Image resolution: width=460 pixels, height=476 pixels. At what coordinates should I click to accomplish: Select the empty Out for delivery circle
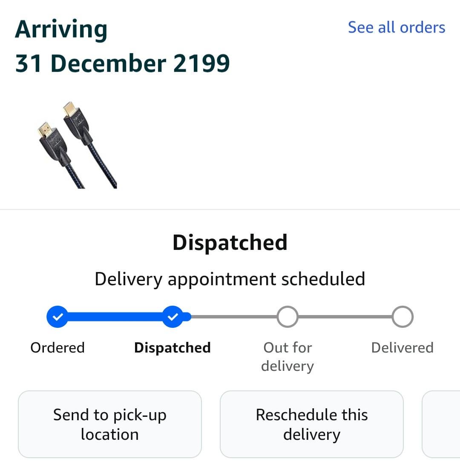click(287, 317)
